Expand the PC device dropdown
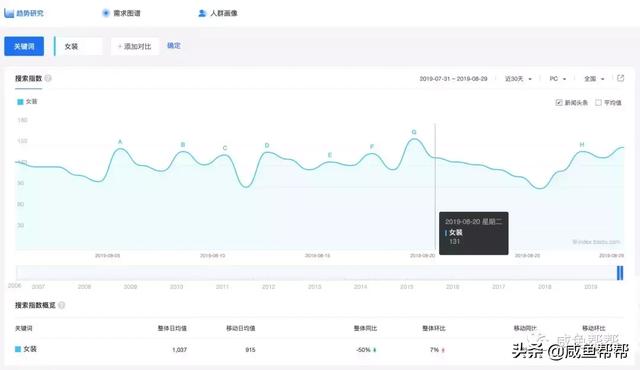The image size is (640, 370). 558,79
